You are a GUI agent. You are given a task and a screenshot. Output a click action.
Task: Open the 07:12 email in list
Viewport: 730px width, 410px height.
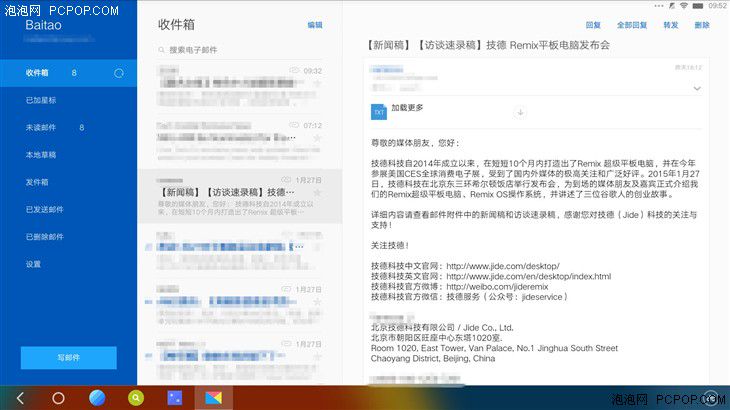[240, 141]
